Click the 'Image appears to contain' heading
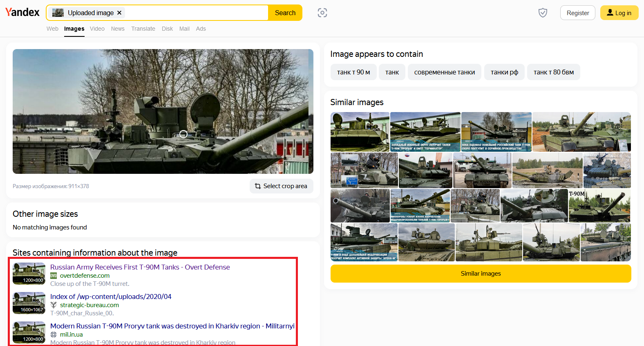Image resolution: width=644 pixels, height=346 pixels. click(x=377, y=54)
